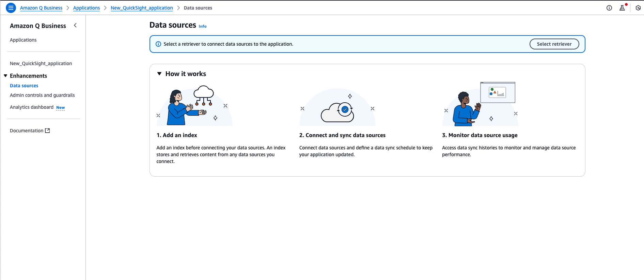Click the 'Select a retriever to connect' message

[x=228, y=44]
